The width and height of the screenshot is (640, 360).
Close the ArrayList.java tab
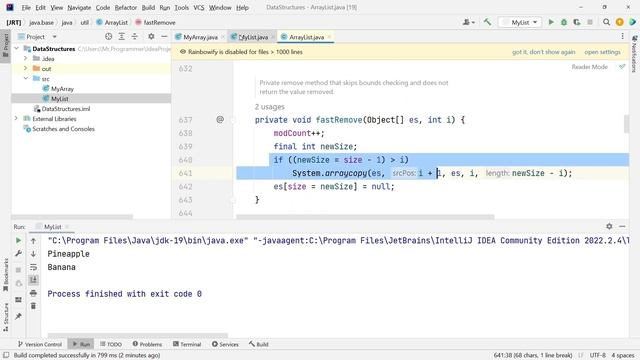tap(329, 37)
